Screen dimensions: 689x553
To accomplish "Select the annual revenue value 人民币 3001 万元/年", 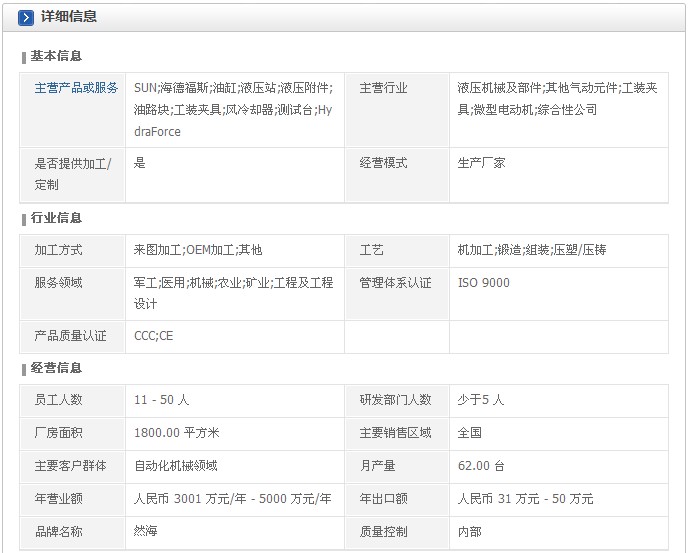I will (x=233, y=498).
